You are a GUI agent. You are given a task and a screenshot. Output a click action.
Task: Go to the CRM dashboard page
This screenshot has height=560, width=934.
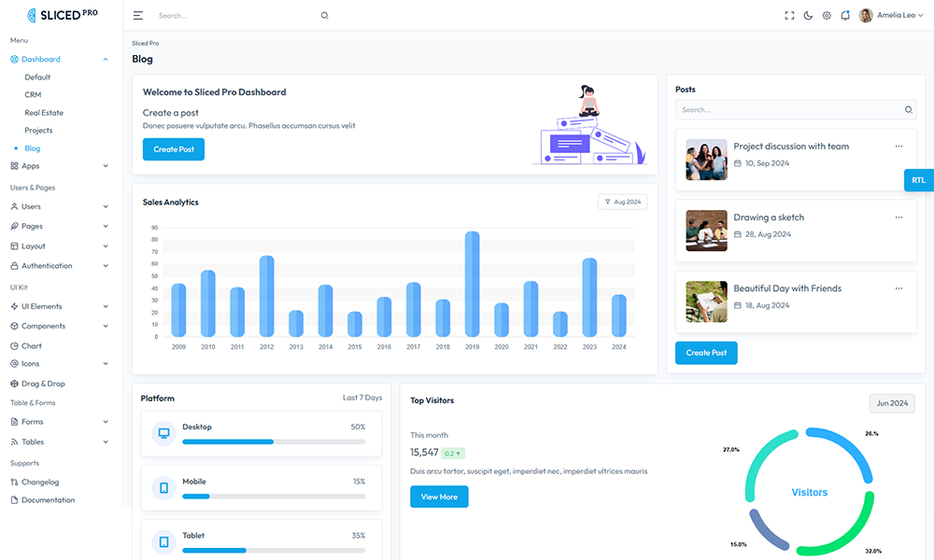click(x=33, y=95)
